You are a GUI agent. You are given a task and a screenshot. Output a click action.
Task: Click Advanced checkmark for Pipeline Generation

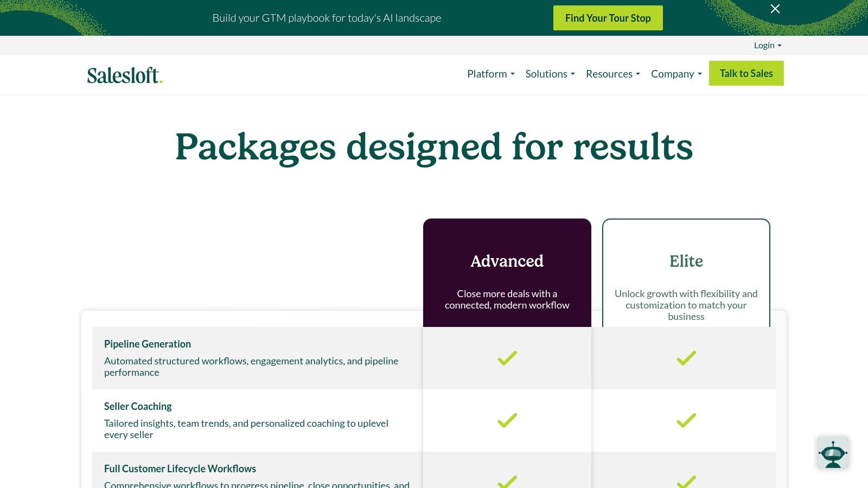click(x=507, y=358)
